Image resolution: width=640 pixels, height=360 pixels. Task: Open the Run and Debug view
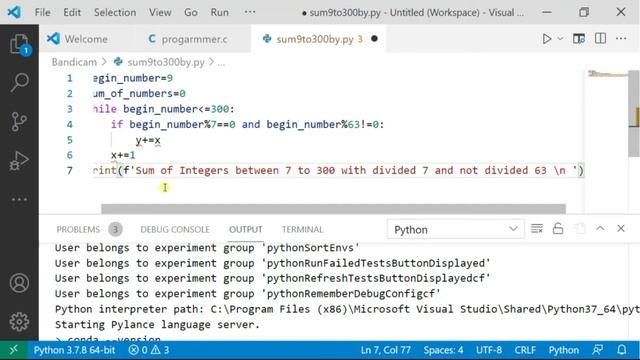(x=19, y=160)
